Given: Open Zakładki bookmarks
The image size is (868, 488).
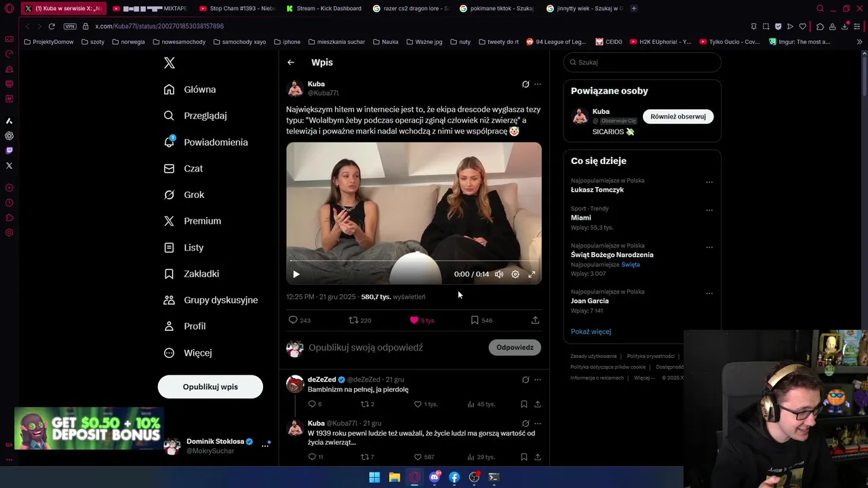Looking at the screenshot, I should [x=192, y=274].
